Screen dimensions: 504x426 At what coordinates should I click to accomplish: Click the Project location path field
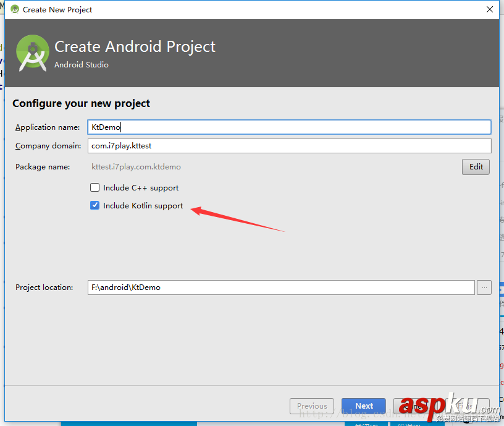(x=281, y=288)
